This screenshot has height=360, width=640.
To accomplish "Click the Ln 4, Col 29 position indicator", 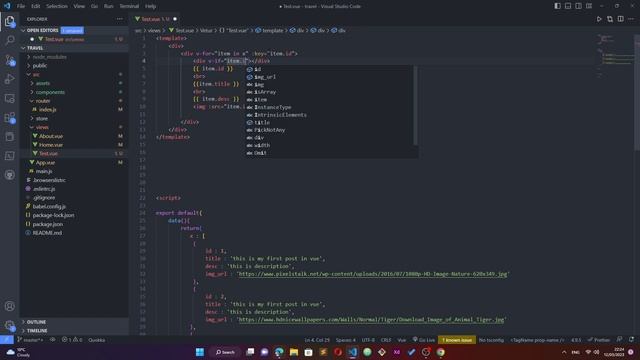I will pos(317,340).
